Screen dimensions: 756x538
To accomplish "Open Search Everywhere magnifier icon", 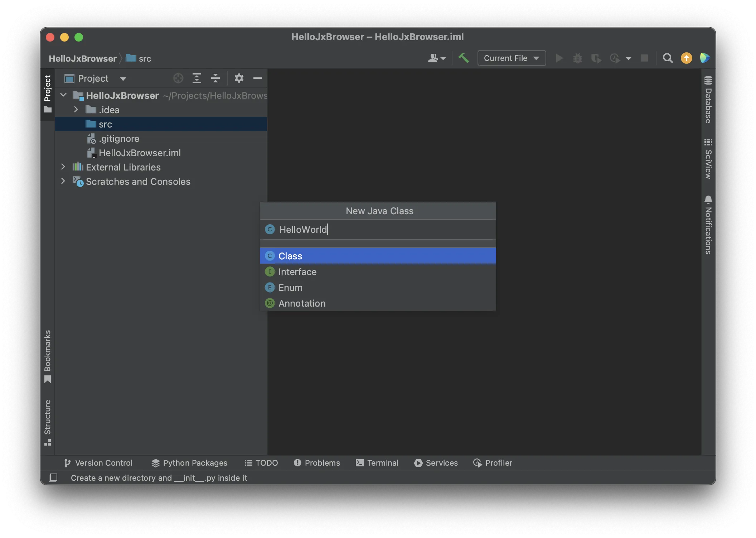I will pos(668,58).
